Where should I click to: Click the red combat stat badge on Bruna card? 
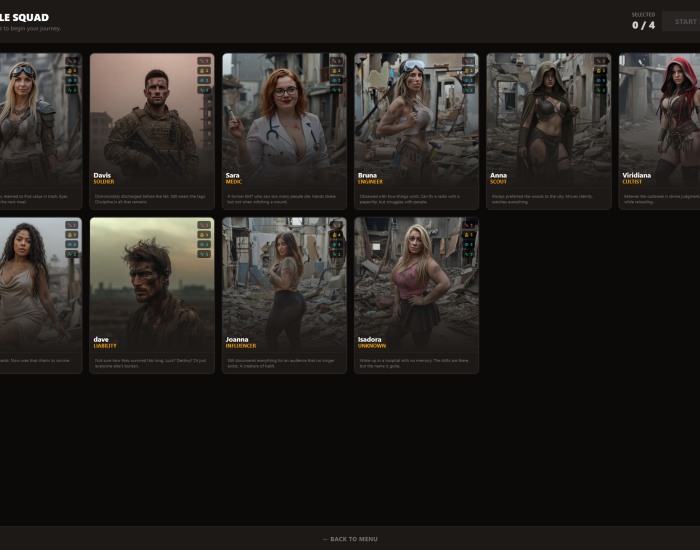pyautogui.click(x=468, y=61)
